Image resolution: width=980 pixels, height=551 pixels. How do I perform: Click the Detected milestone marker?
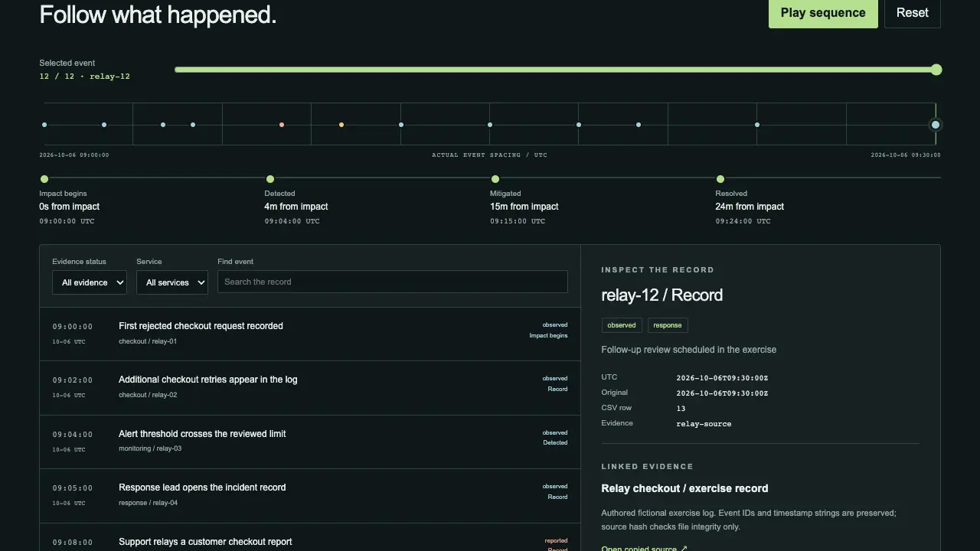tap(269, 179)
